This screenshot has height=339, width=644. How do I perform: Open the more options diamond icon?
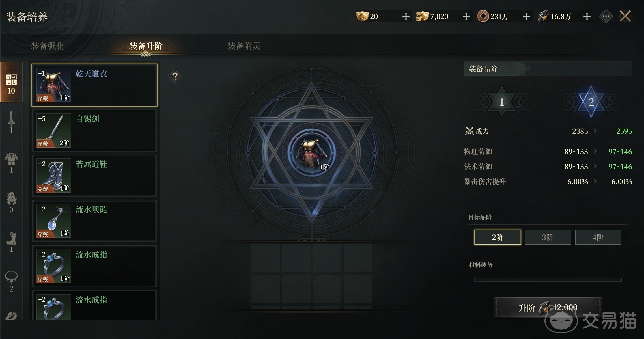606,16
